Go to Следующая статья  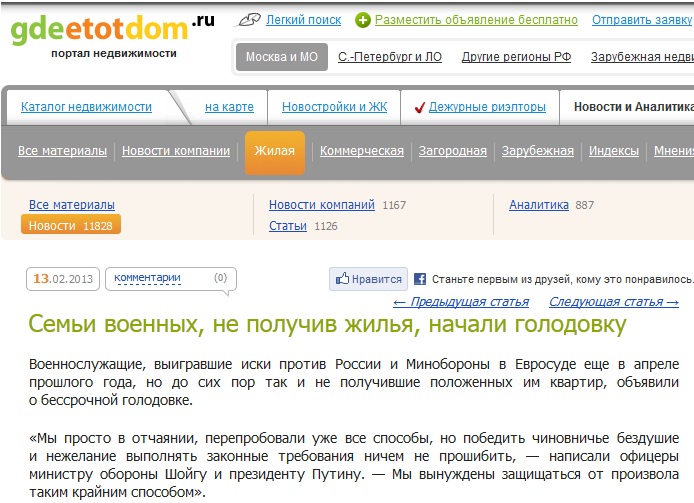click(x=613, y=302)
